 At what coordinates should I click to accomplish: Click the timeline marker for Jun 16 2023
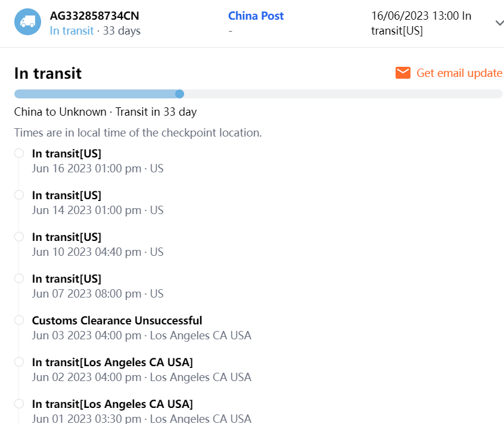pyautogui.click(x=19, y=153)
